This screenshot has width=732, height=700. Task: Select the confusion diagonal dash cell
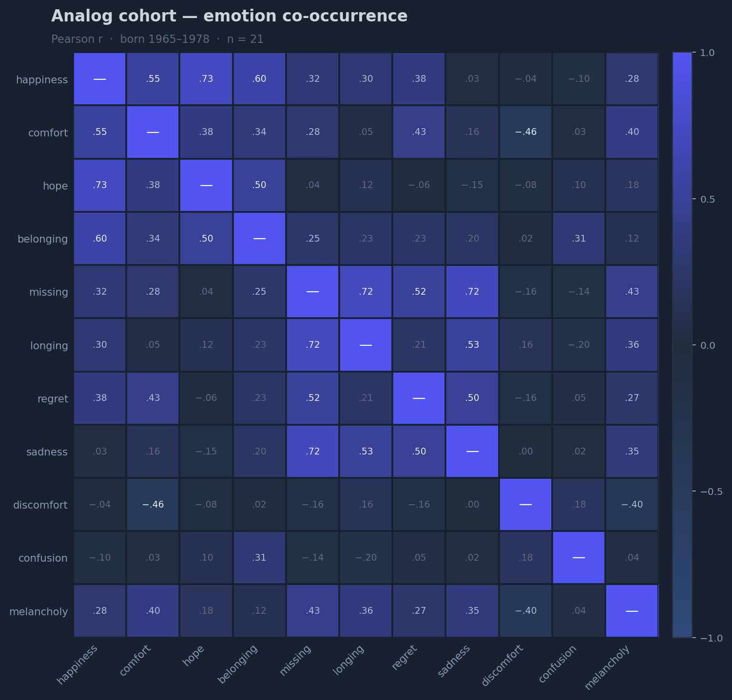click(x=578, y=558)
